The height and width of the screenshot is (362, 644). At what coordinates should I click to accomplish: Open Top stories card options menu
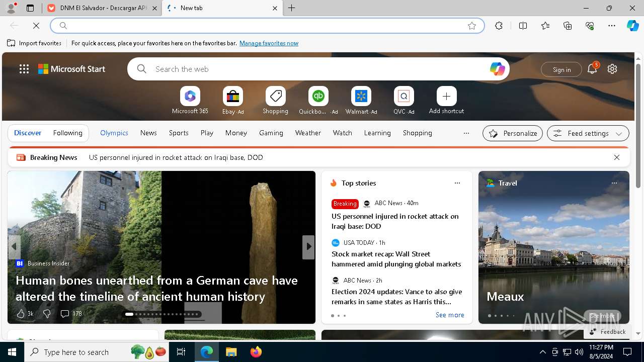[x=457, y=183]
